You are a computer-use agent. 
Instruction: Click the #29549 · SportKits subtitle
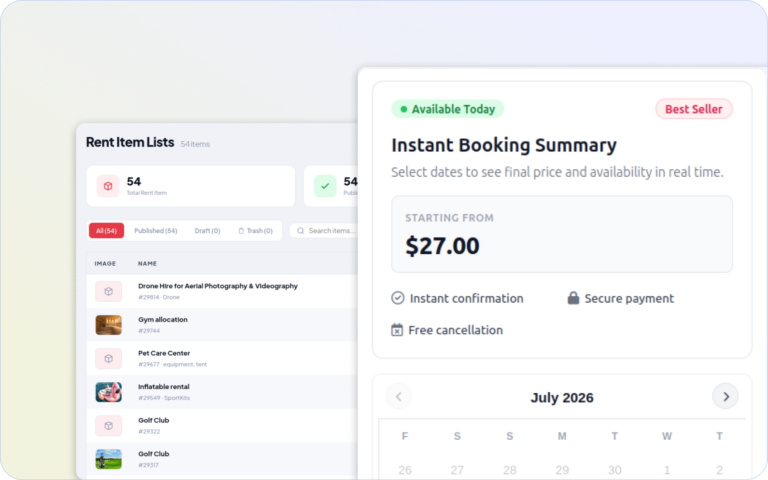(164, 398)
